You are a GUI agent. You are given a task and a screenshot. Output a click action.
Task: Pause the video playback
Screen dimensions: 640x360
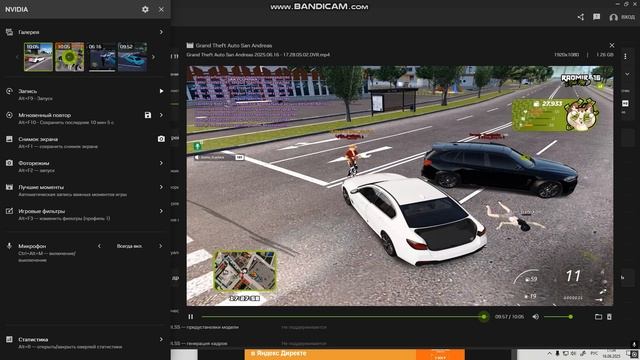point(191,317)
